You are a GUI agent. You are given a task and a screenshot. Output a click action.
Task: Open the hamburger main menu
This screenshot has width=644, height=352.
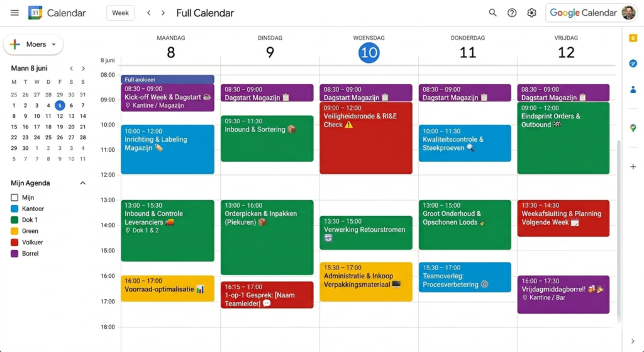click(x=15, y=13)
